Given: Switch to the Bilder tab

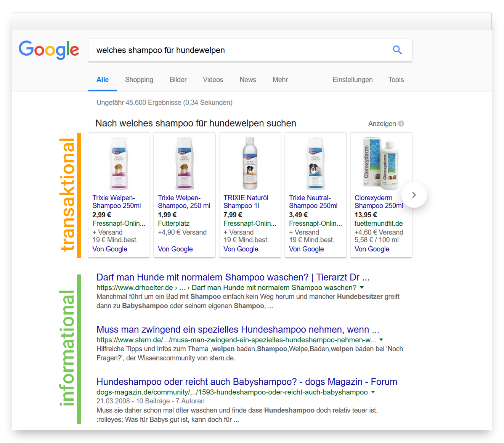Looking at the screenshot, I should (x=178, y=80).
